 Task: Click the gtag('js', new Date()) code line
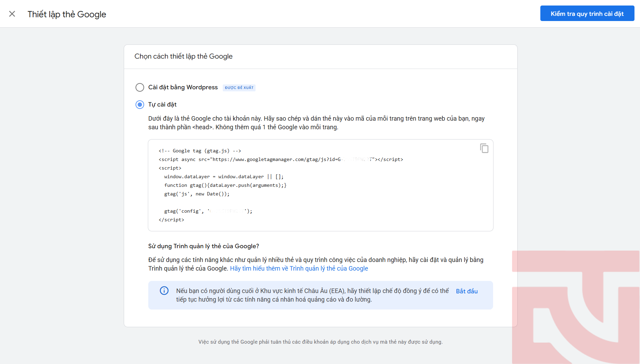[x=197, y=194]
